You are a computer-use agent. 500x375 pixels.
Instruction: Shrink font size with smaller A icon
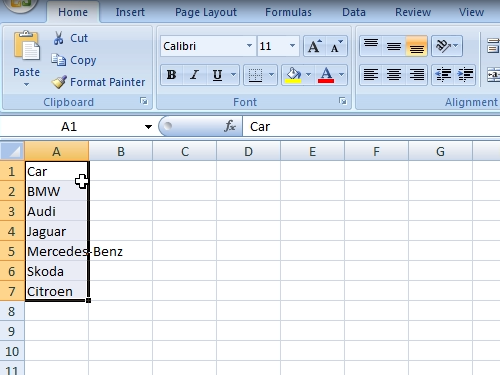coord(336,46)
